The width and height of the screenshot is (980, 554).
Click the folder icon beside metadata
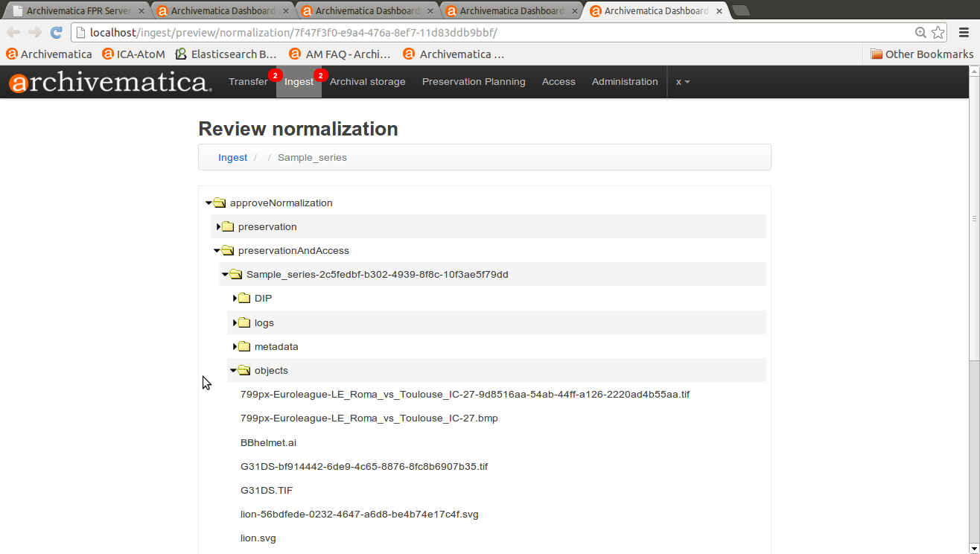coord(244,346)
